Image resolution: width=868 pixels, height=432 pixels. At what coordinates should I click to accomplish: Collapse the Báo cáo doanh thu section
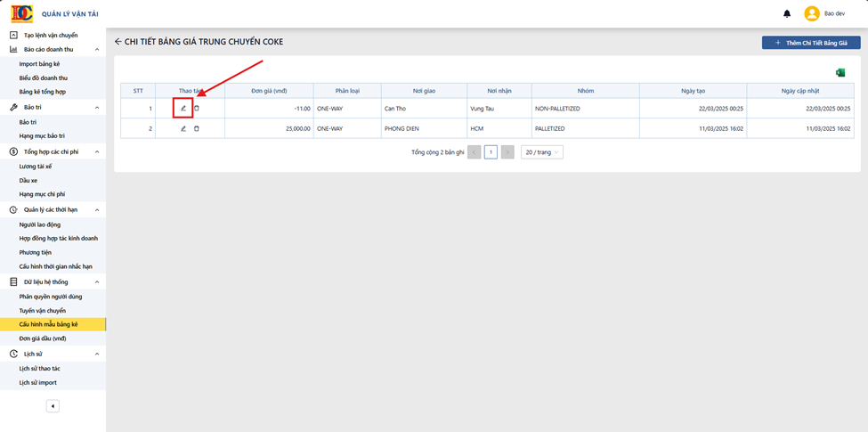[x=97, y=49]
